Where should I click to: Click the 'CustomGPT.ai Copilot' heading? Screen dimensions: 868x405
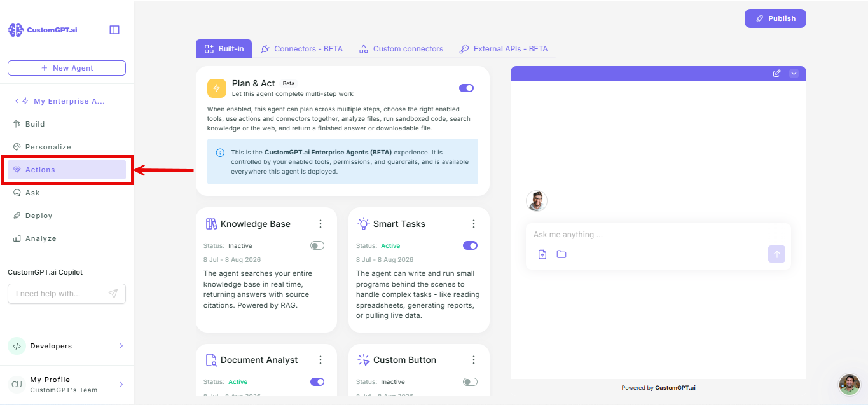click(x=45, y=272)
